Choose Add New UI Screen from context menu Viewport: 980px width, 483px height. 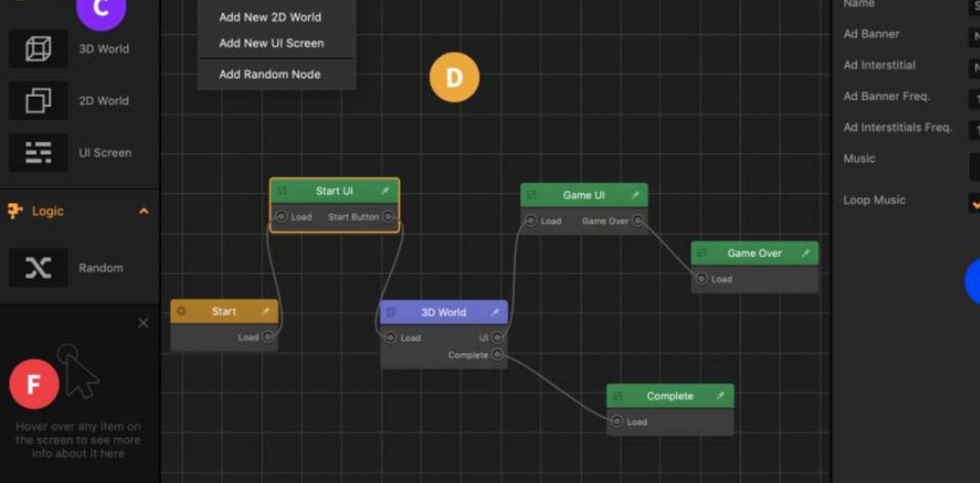coord(272,43)
